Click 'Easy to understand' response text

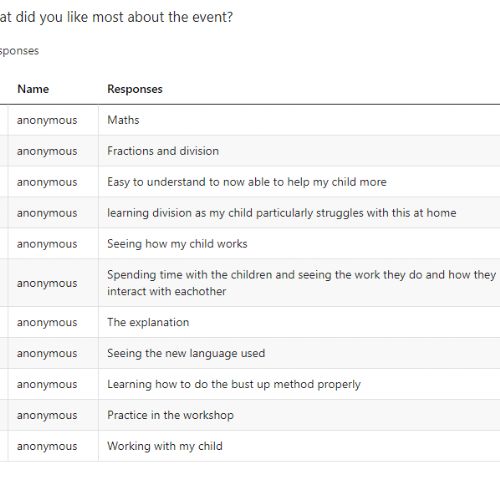247,182
